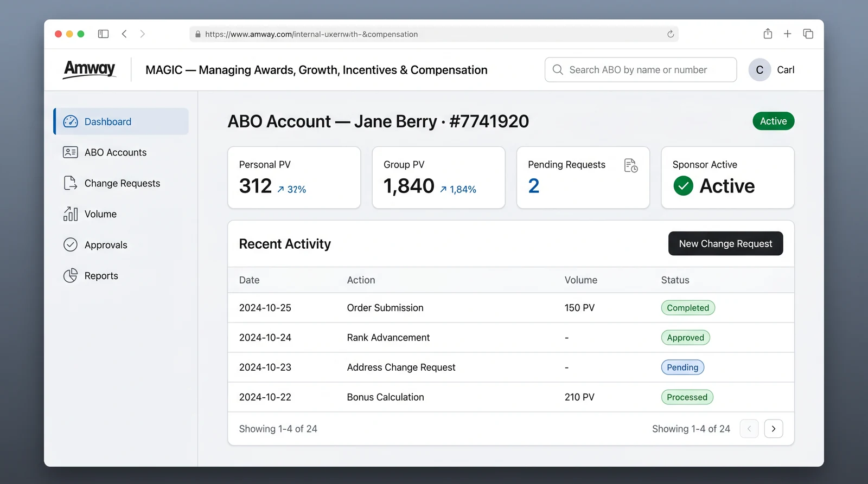Open the Dashboard gauge icon
The image size is (868, 484).
point(71,121)
